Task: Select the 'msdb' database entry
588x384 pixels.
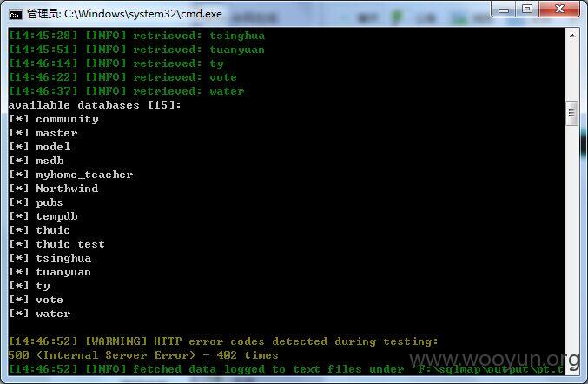Action: (36, 161)
